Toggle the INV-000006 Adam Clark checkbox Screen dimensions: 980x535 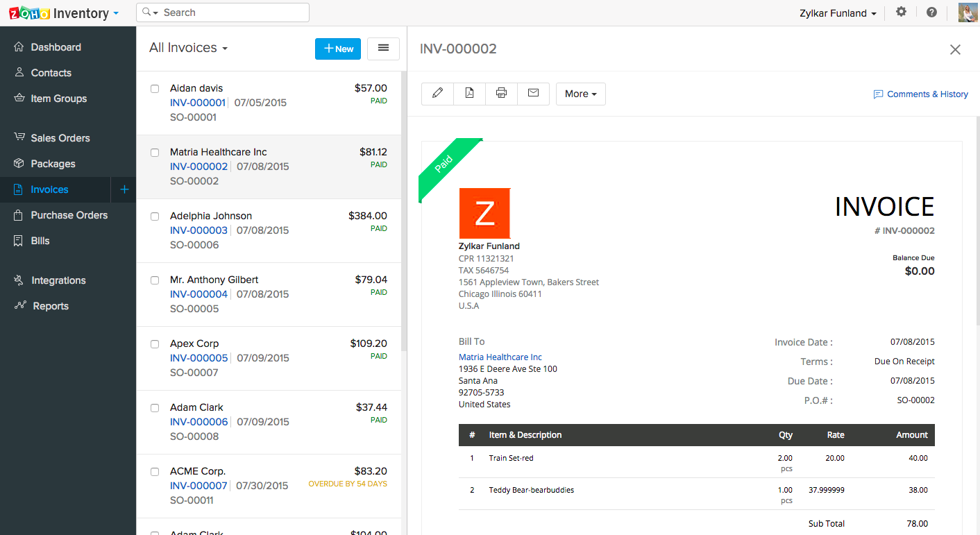point(155,407)
